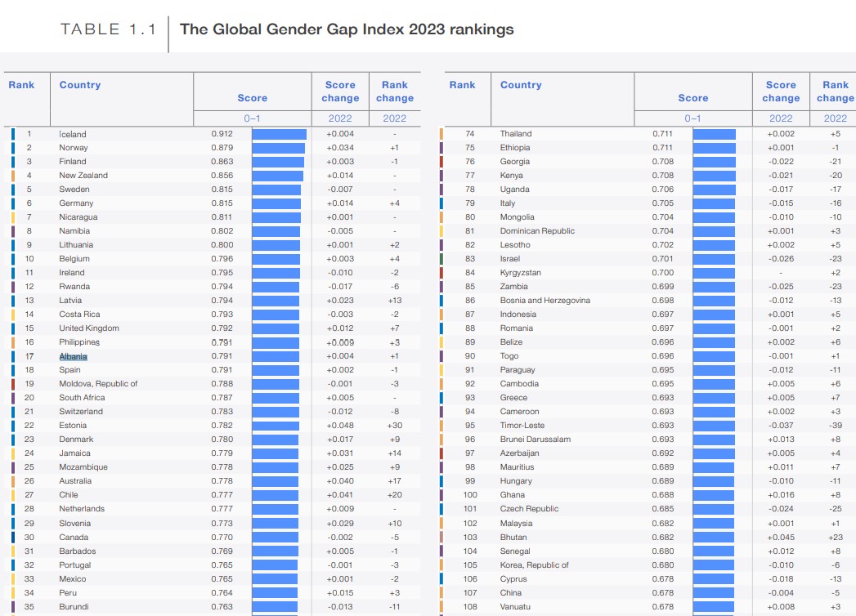Click the highlighted Albania country name
Viewport: 856px width, 616px height.
pos(73,356)
